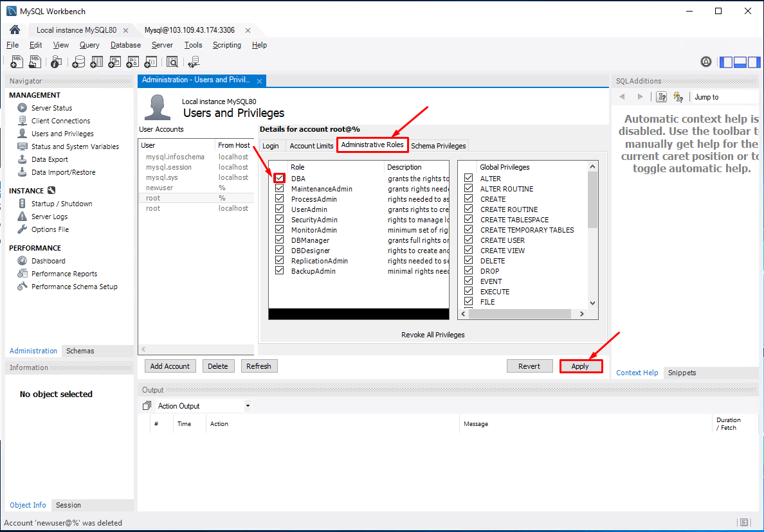The width and height of the screenshot is (764, 532).
Task: Toggle automatic context help icon
Action: pyautogui.click(x=678, y=97)
